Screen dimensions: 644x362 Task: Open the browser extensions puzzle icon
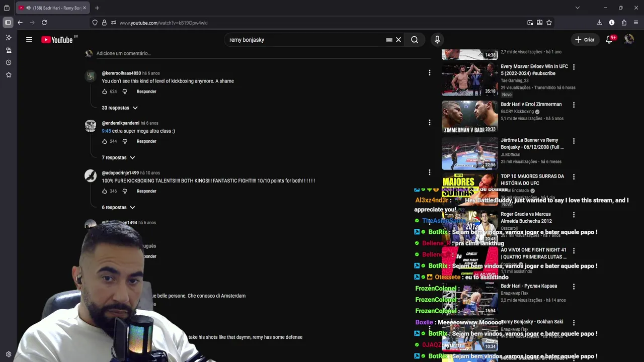click(x=624, y=23)
